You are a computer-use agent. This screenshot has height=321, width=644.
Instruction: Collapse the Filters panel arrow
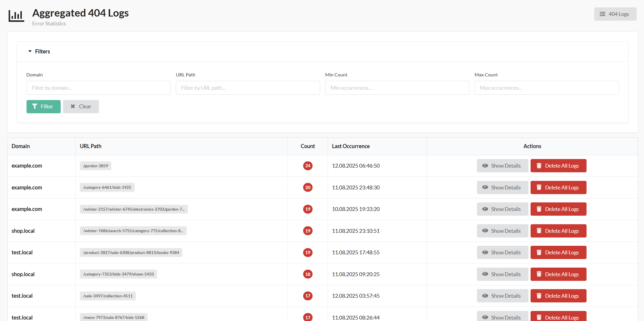30,51
